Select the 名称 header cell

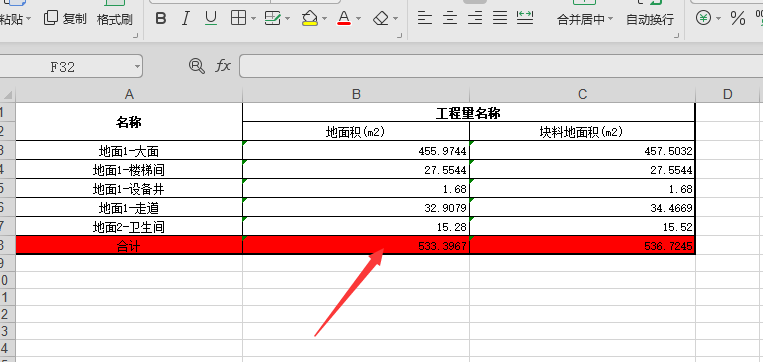[x=129, y=122]
